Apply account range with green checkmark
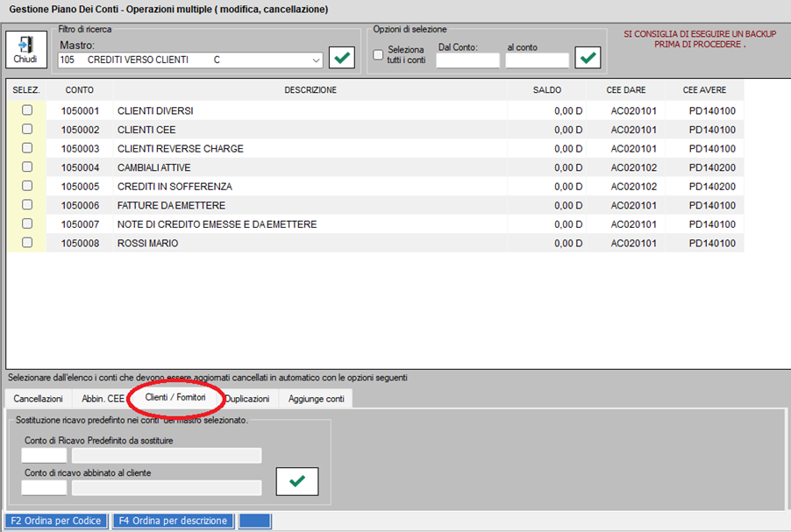The height and width of the screenshot is (532, 791). coord(588,58)
